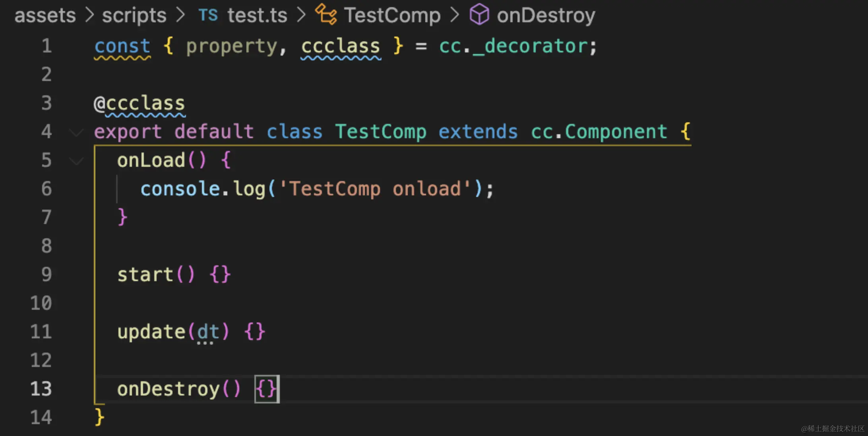Viewport: 868px width, 436px height.
Task: Collapse the class fold arrow on line 4
Action: tap(76, 132)
